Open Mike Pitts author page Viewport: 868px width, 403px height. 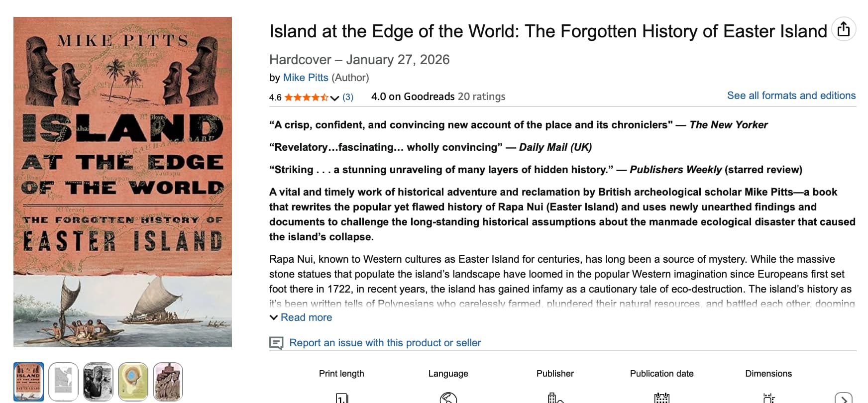point(306,78)
